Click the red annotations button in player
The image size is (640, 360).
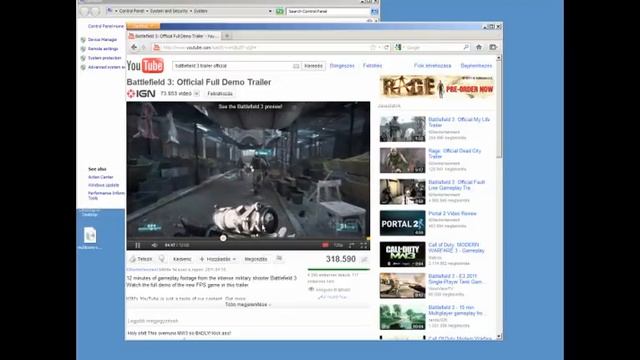(325, 245)
